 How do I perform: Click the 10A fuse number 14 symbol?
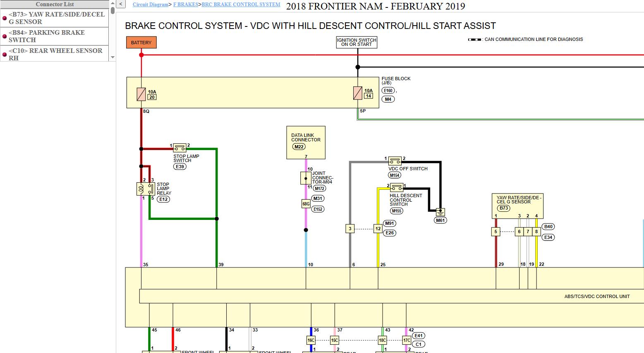coord(358,93)
